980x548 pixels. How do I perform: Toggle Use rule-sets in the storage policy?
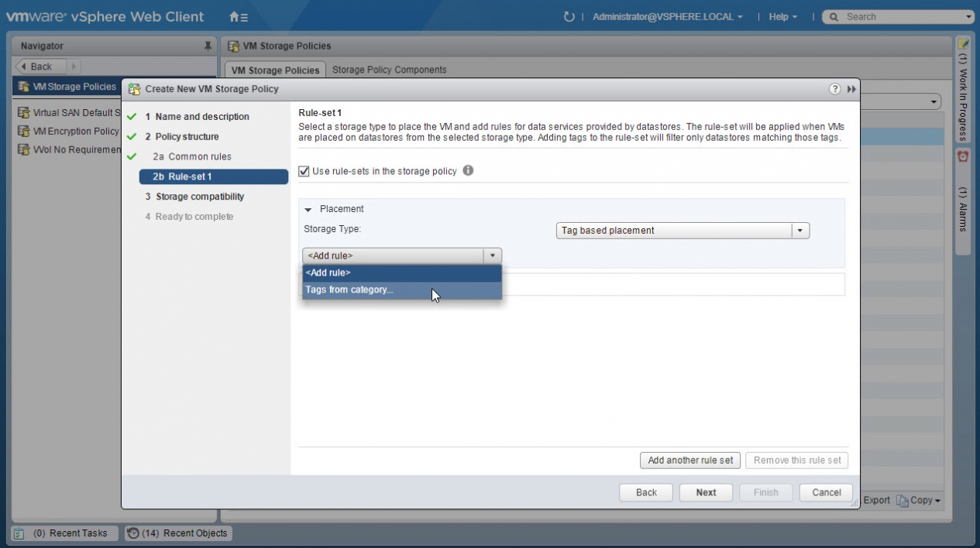[x=304, y=171]
